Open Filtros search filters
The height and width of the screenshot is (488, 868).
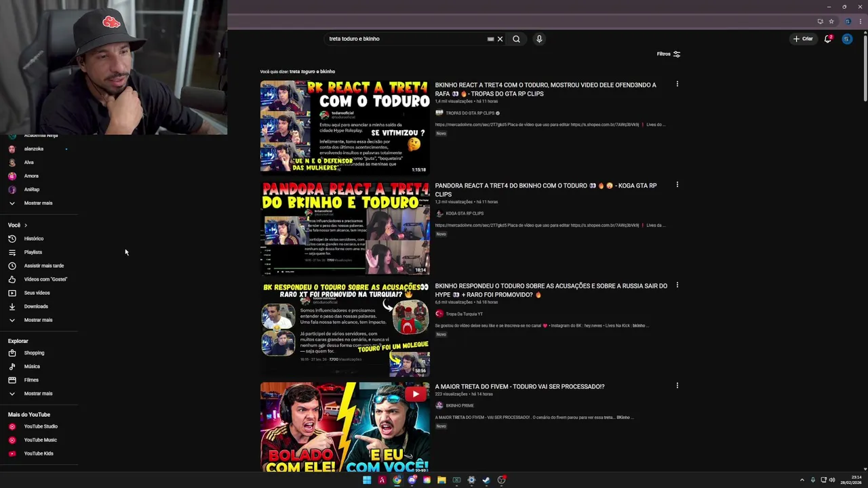point(669,54)
